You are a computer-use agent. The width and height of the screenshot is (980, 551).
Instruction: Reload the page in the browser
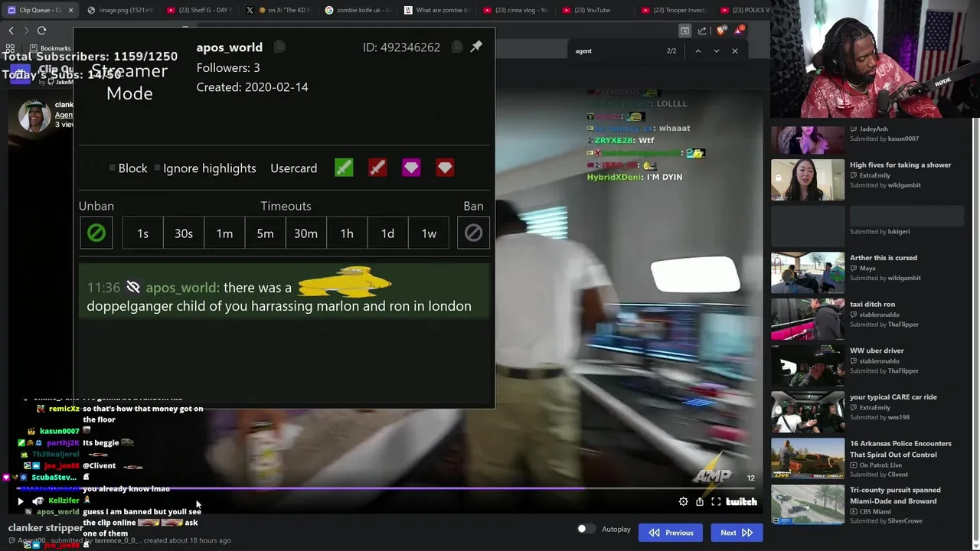[x=41, y=31]
